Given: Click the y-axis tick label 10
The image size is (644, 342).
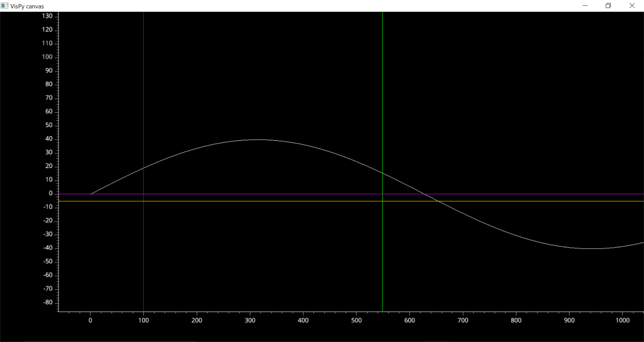Looking at the screenshot, I should (49, 180).
